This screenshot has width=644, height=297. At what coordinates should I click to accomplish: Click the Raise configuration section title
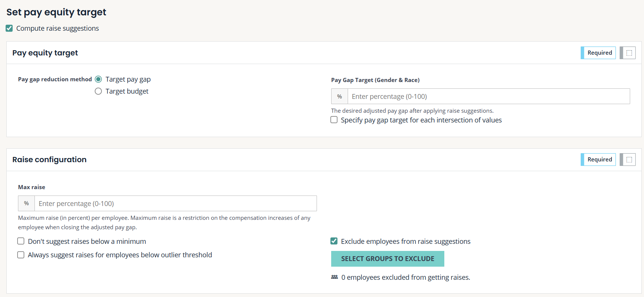[x=49, y=160]
